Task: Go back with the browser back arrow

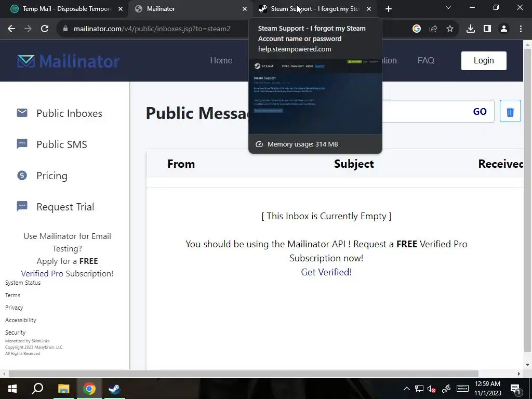Action: click(x=11, y=29)
